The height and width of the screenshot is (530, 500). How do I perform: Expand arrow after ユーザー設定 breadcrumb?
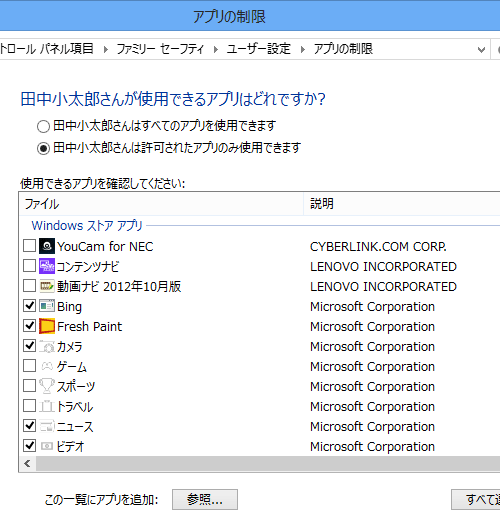tap(303, 50)
